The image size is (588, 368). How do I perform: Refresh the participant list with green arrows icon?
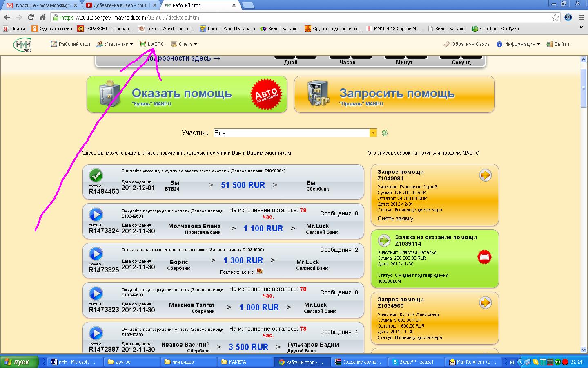tap(385, 133)
